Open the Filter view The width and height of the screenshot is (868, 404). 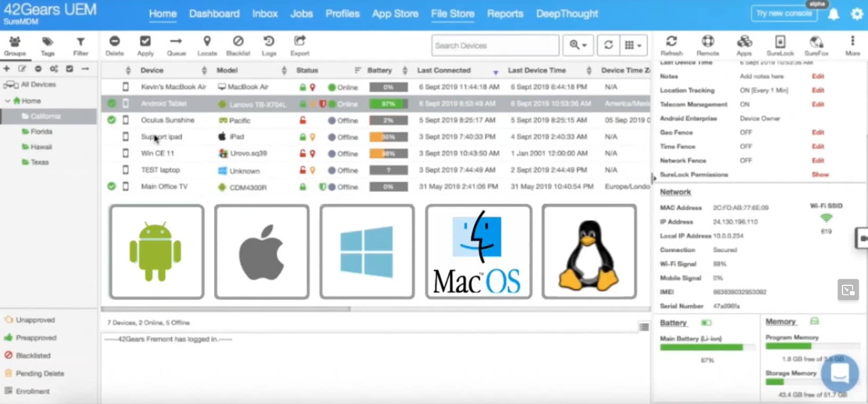pyautogui.click(x=80, y=46)
